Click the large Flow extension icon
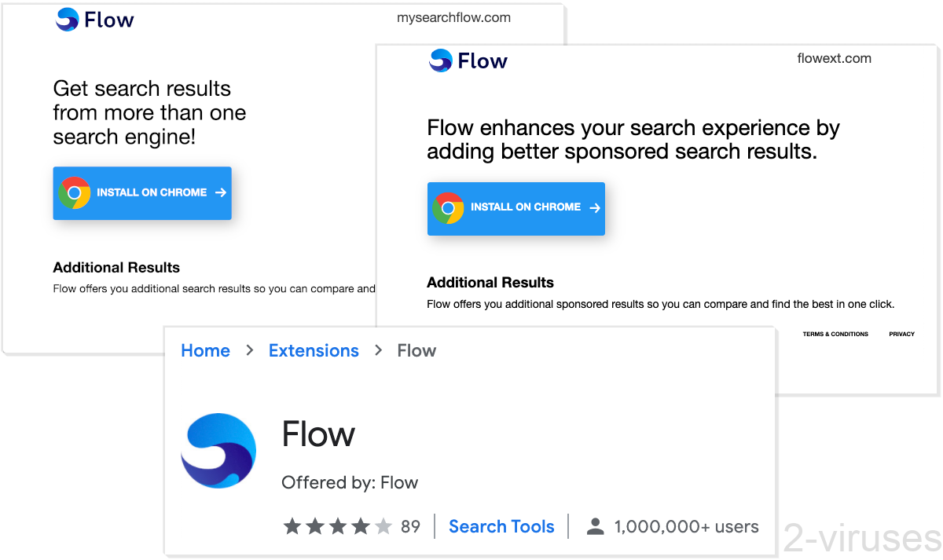943x560 pixels. (x=218, y=450)
